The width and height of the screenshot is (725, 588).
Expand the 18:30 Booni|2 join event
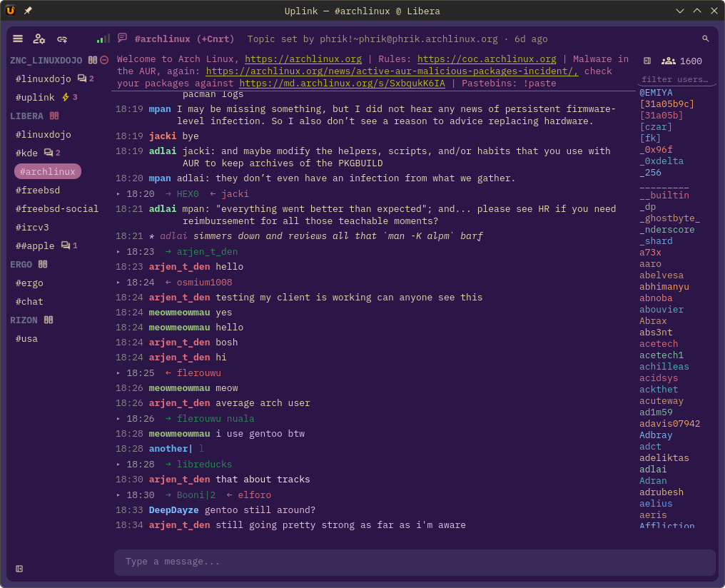pos(118,495)
